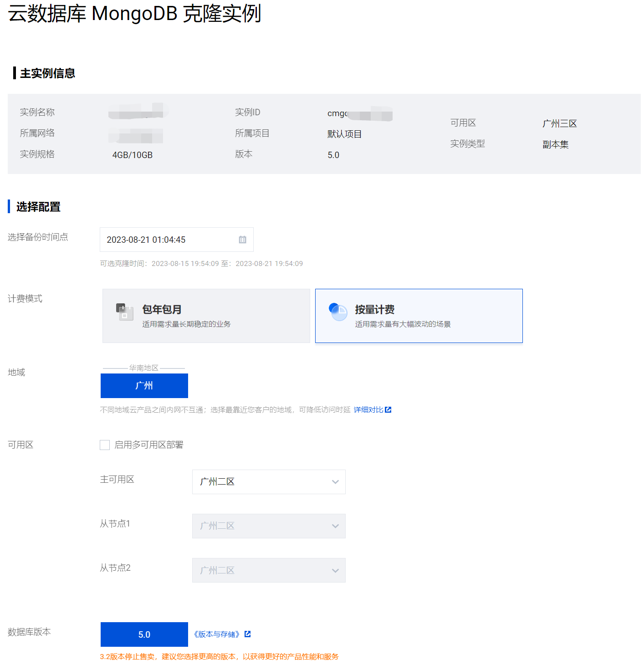Viewport: 644px width, 670px height.
Task: Click the 主实例信息 section heading
Action: (x=47, y=73)
